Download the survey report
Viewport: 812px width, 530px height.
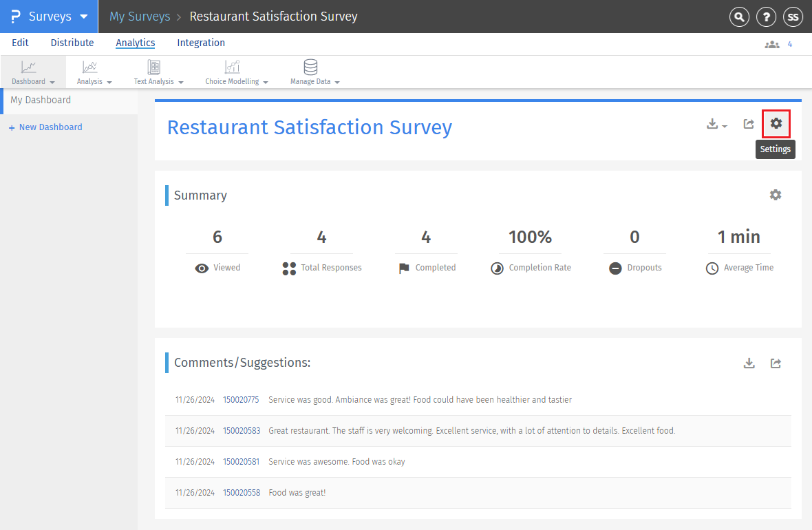point(712,124)
